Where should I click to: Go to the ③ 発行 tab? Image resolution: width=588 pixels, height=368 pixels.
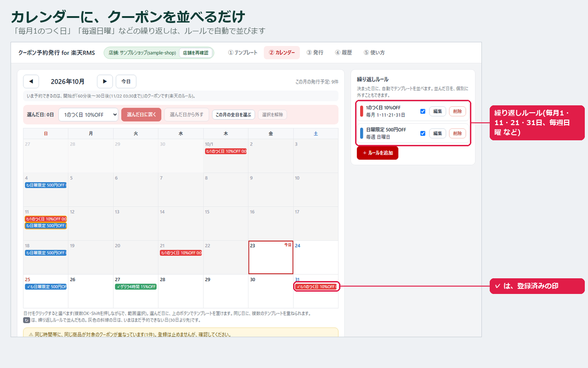tap(315, 53)
